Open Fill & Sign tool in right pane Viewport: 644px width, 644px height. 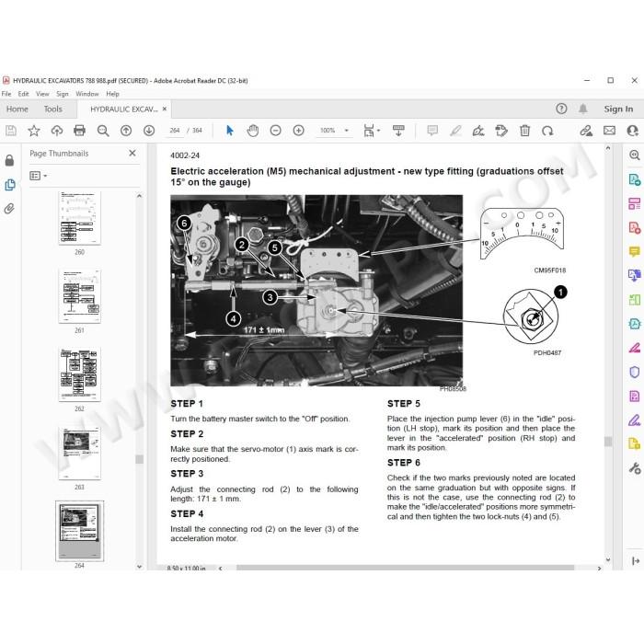coord(635,420)
